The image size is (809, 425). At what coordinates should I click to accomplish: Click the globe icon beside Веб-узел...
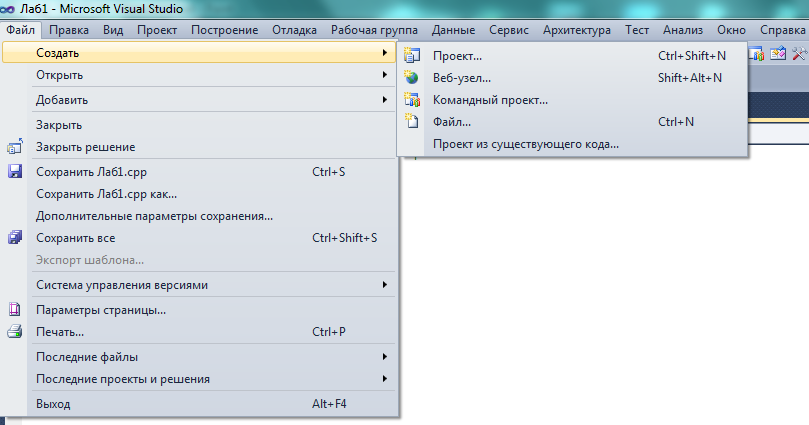(411, 77)
